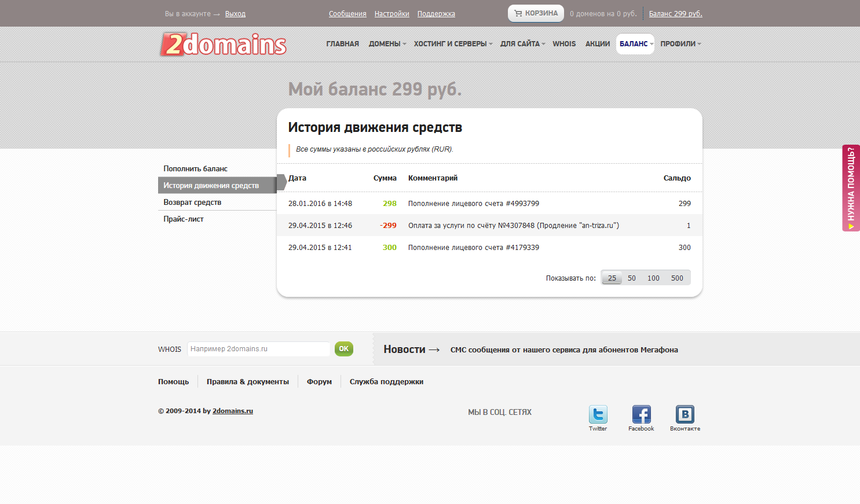Show 500 entries per page
The height and width of the screenshot is (504, 860).
coord(677,278)
